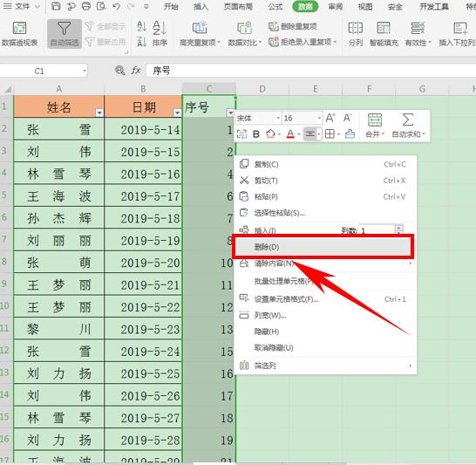Open the 公式 ribbon tab

pos(275,7)
